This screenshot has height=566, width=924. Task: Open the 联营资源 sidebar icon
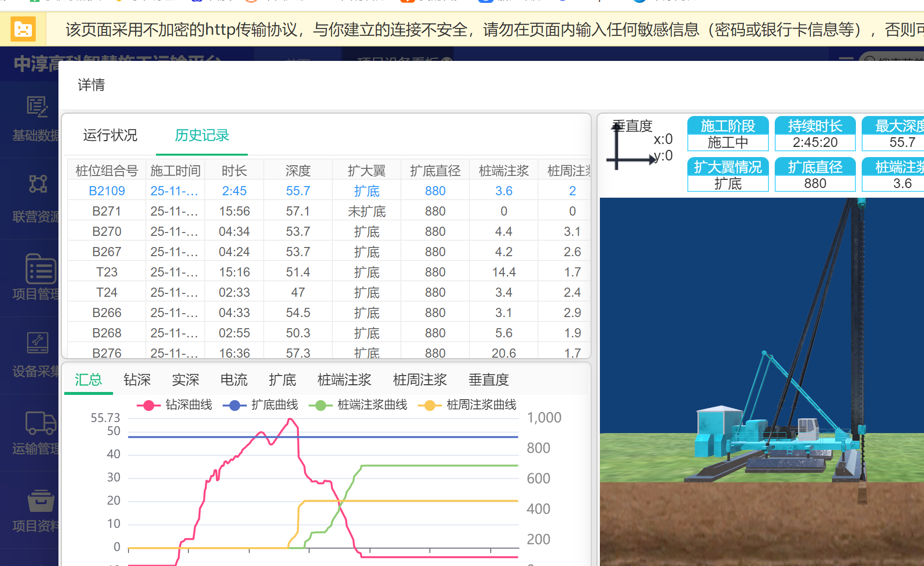tap(38, 184)
